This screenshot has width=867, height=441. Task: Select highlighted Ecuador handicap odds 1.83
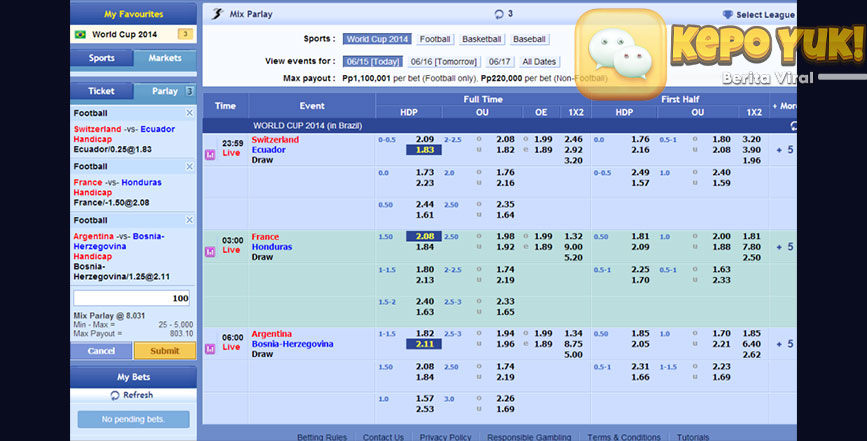(x=424, y=150)
